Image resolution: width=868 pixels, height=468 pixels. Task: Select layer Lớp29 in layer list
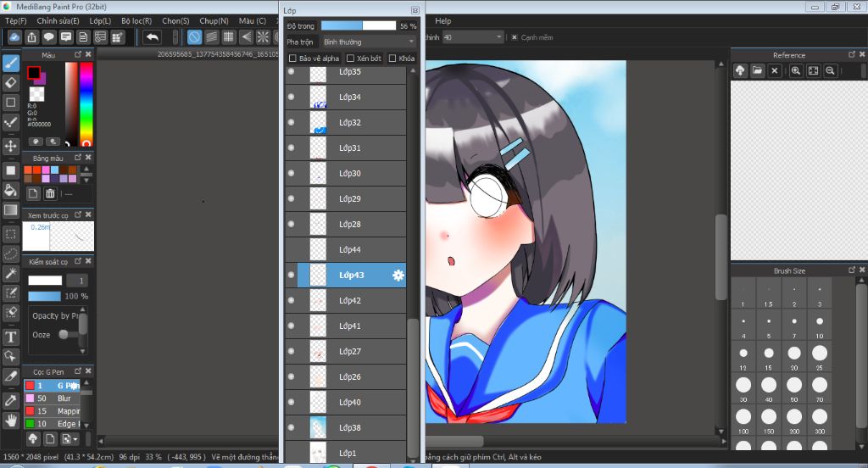pos(346,199)
